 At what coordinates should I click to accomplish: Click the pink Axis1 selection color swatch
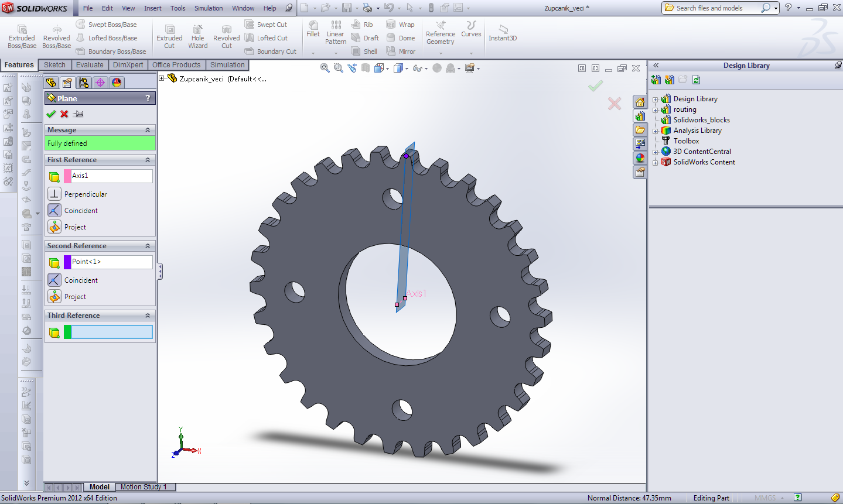[x=67, y=176]
